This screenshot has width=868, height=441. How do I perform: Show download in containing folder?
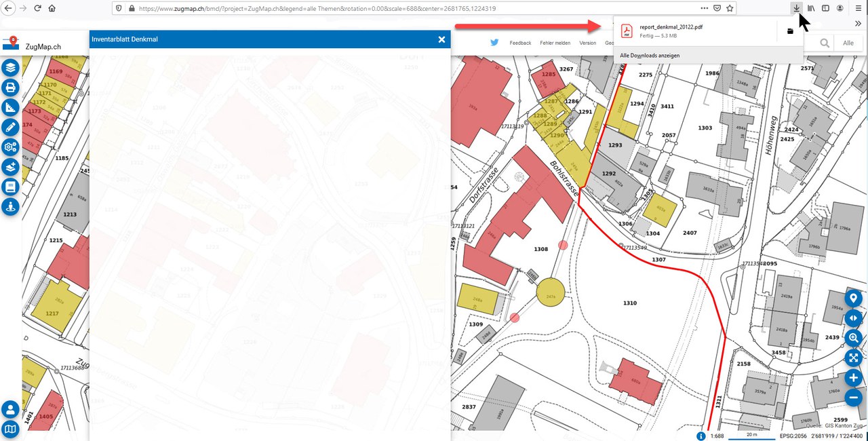point(790,31)
